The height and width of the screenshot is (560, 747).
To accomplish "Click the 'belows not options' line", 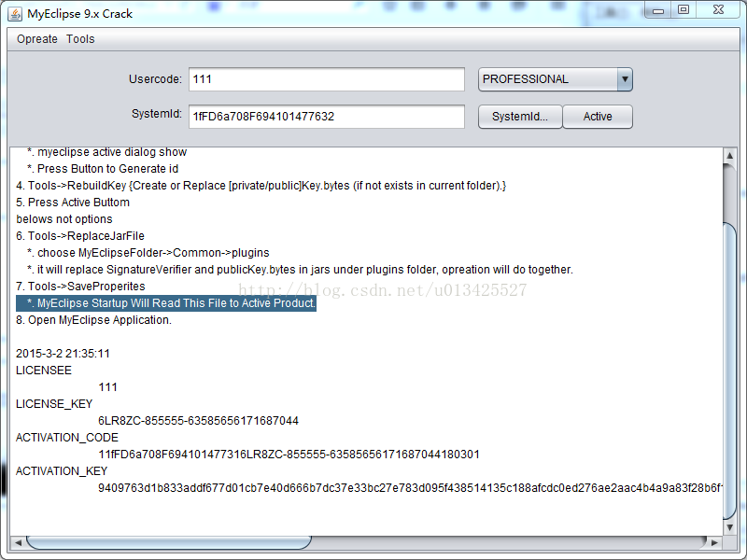I will (x=64, y=219).
